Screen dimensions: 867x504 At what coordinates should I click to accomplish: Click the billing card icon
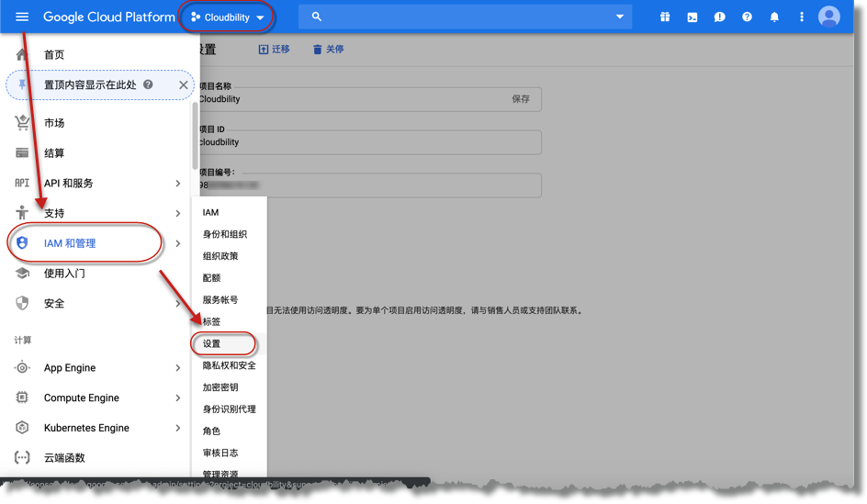(22, 153)
